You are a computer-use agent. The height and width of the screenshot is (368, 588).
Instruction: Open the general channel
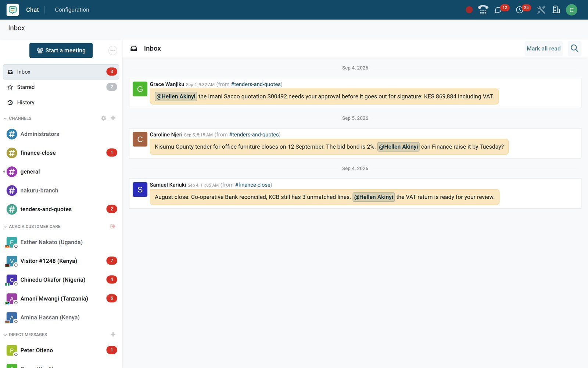pos(61,172)
